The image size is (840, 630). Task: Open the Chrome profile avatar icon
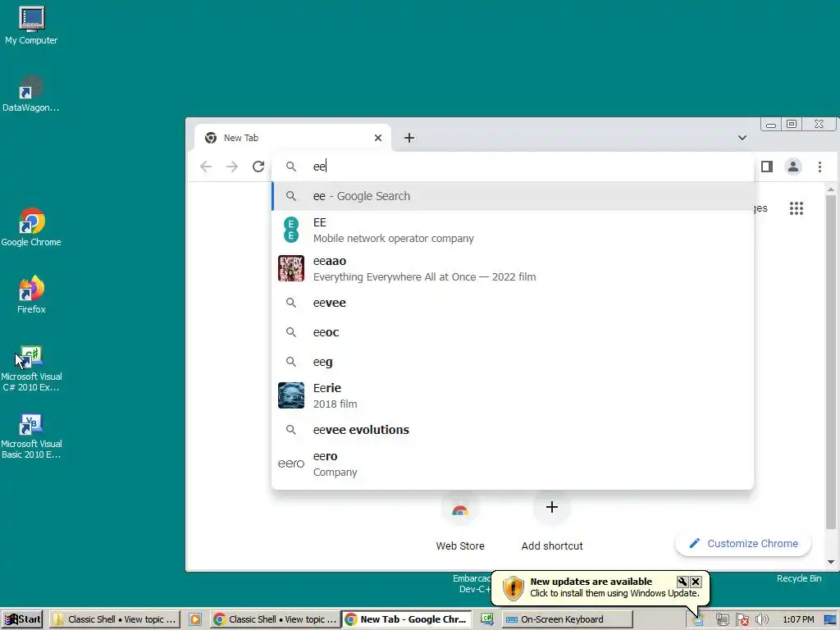click(x=793, y=167)
